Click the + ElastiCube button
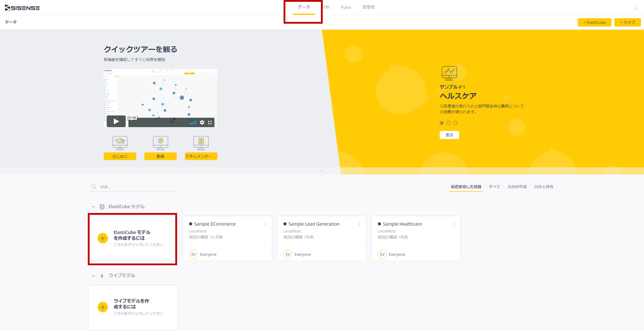Viewport: 644px width, 331px height. pos(594,22)
